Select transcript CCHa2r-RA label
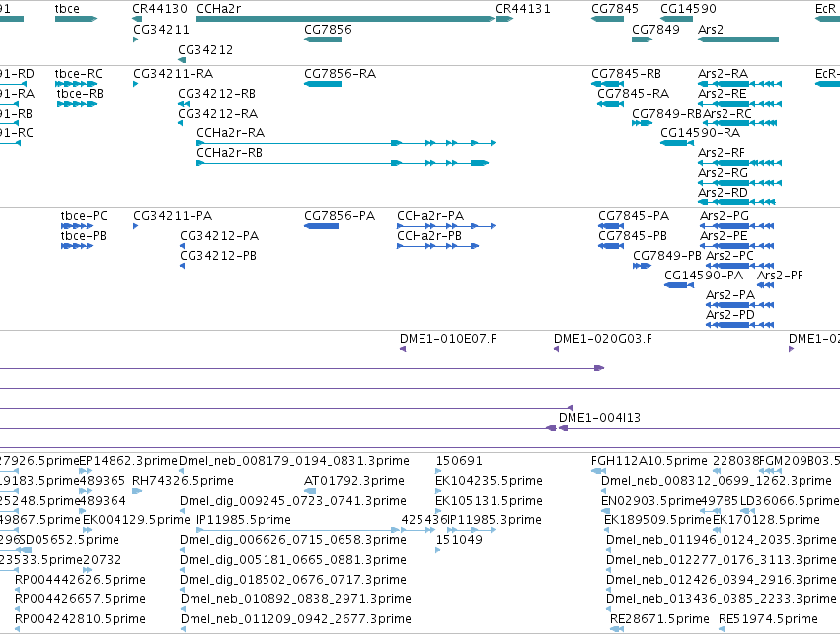The width and height of the screenshot is (840, 634). (x=230, y=133)
